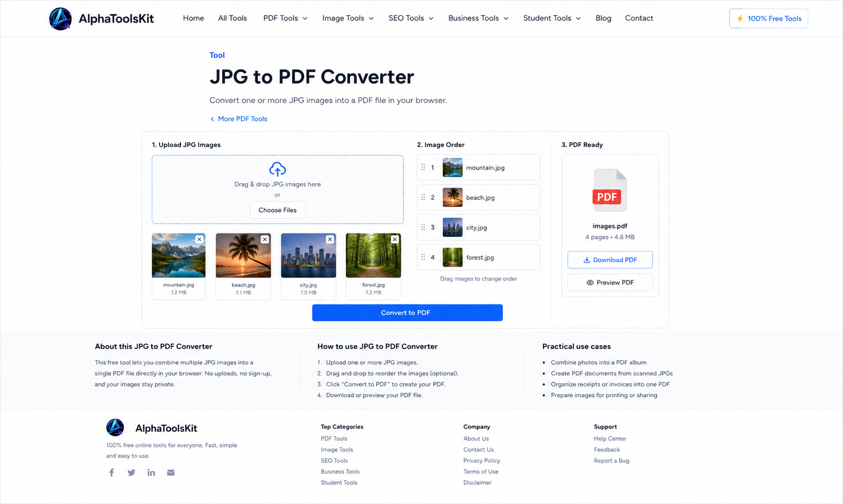Image resolution: width=843 pixels, height=504 pixels.
Task: Open the LinkedIn social icon in footer
Action: click(151, 472)
